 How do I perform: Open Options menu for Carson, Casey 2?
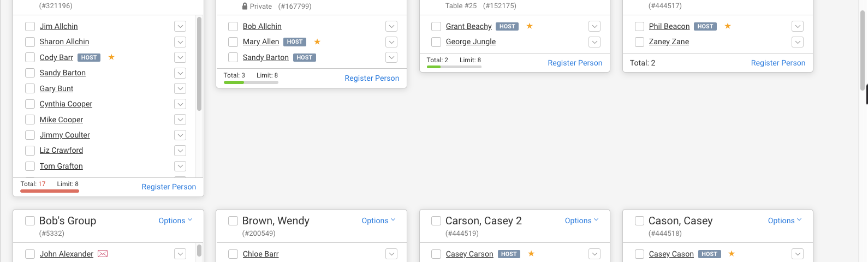[x=581, y=221]
